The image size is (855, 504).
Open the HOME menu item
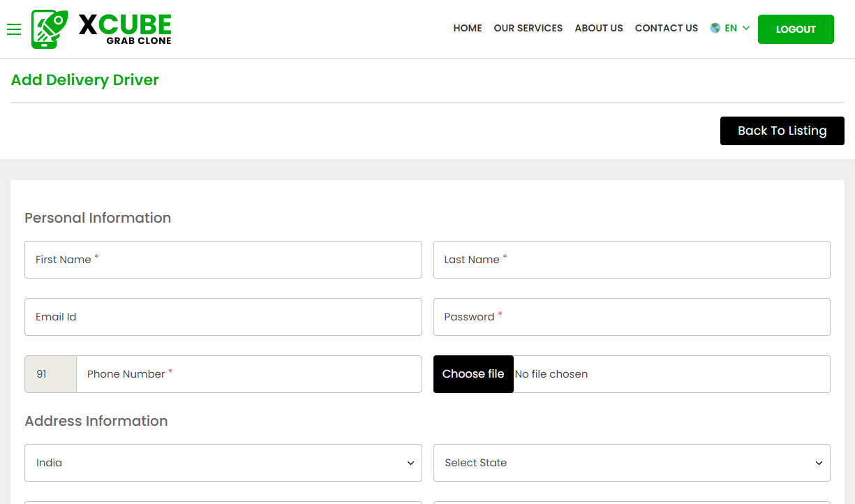coord(467,28)
